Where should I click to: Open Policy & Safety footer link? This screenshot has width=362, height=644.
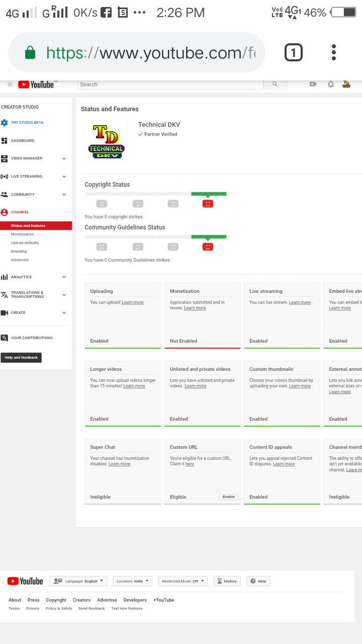tap(59, 609)
